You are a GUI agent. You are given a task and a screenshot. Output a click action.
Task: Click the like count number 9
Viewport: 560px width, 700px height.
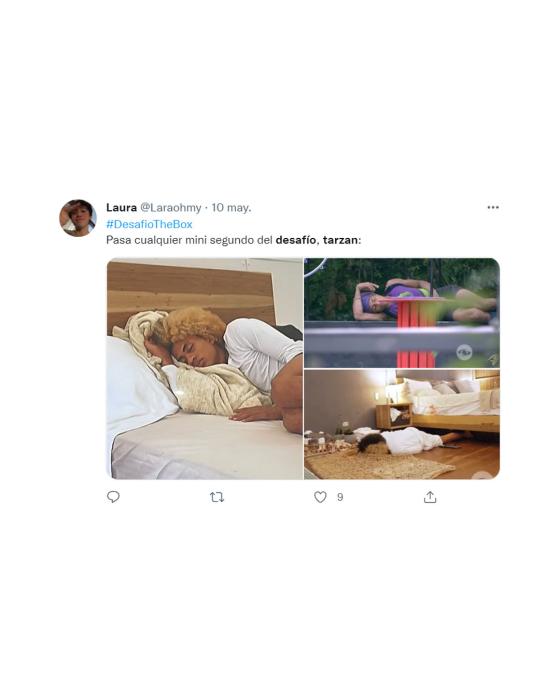tap(340, 497)
